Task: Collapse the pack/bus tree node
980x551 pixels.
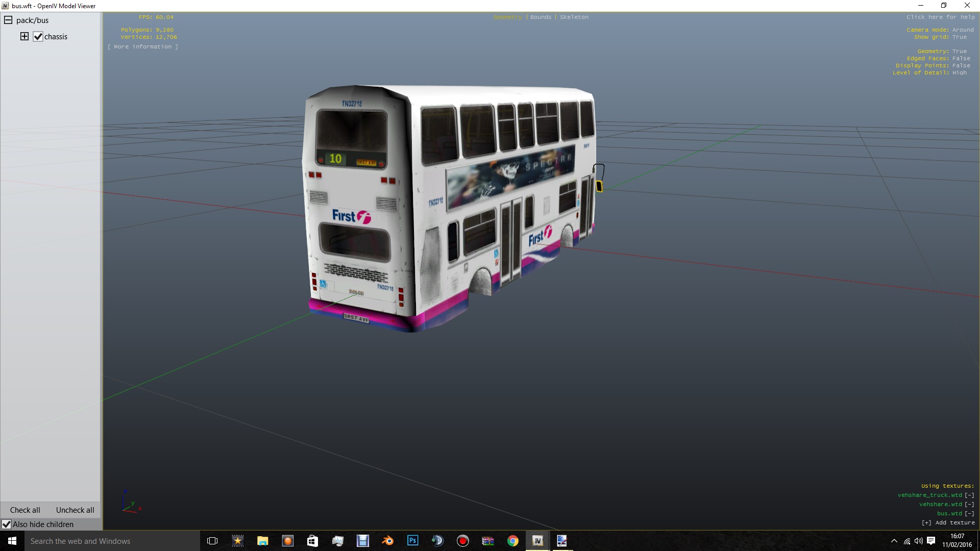Action: 8,20
